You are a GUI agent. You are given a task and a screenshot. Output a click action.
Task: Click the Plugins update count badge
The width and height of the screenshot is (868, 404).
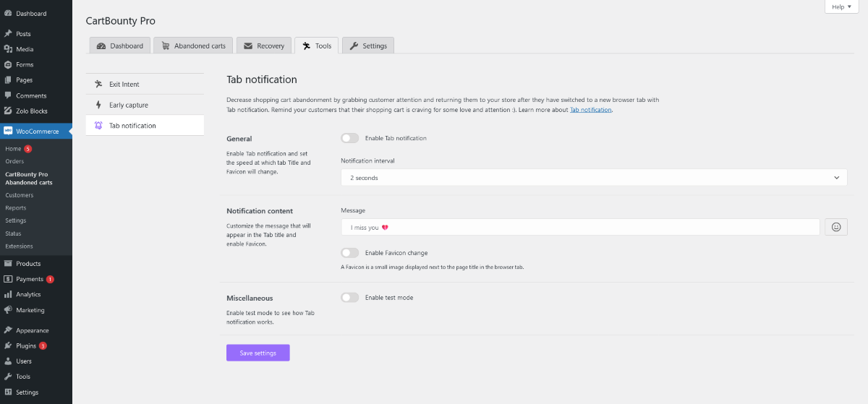43,345
